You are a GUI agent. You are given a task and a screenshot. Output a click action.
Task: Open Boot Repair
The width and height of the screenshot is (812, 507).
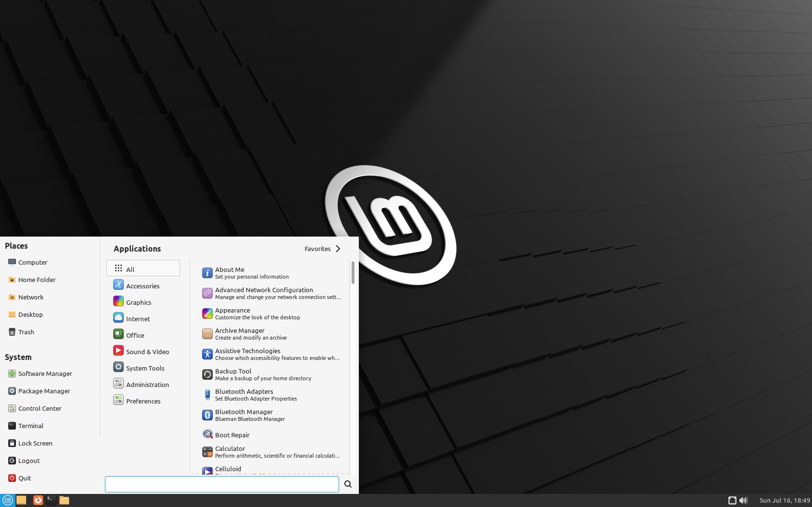click(x=272, y=434)
